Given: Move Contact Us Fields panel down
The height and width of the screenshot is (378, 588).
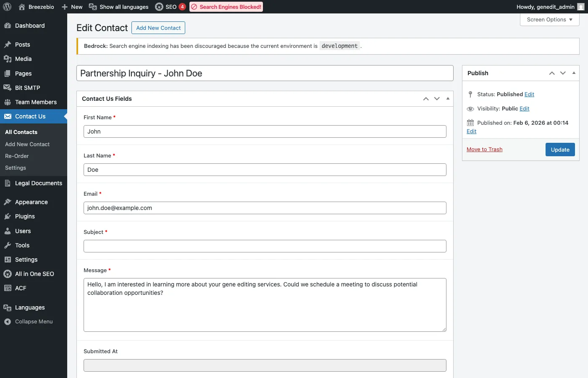Looking at the screenshot, I should click(437, 99).
